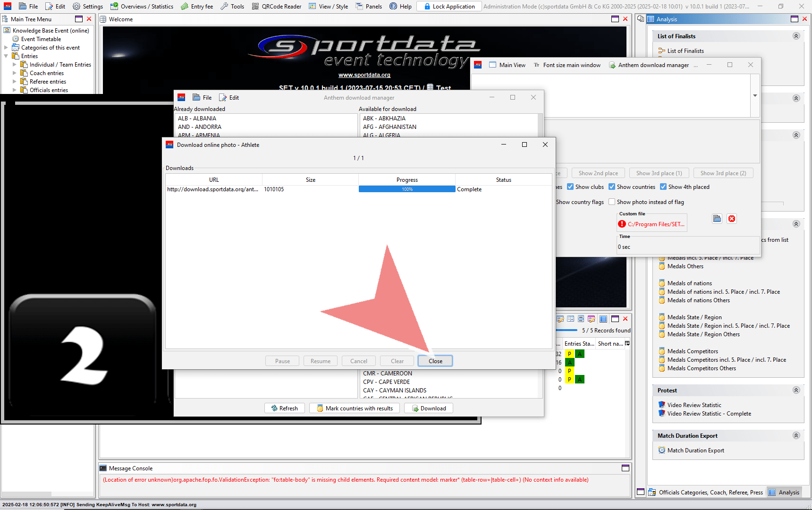The height and width of the screenshot is (510, 812).
Task: Disable the Show 4th placed checkbox
Action: (x=663, y=187)
